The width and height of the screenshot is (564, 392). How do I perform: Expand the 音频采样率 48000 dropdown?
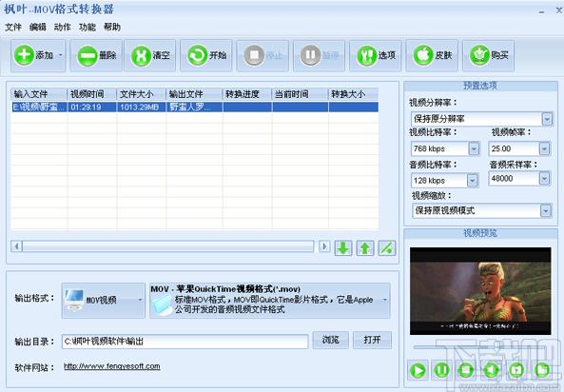[544, 178]
